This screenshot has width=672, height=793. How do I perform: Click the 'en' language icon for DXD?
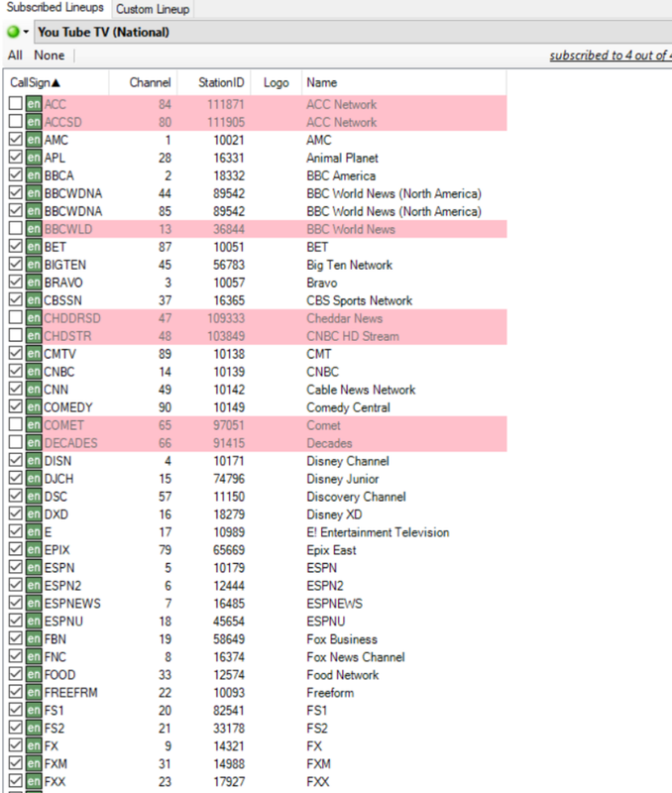(x=34, y=513)
